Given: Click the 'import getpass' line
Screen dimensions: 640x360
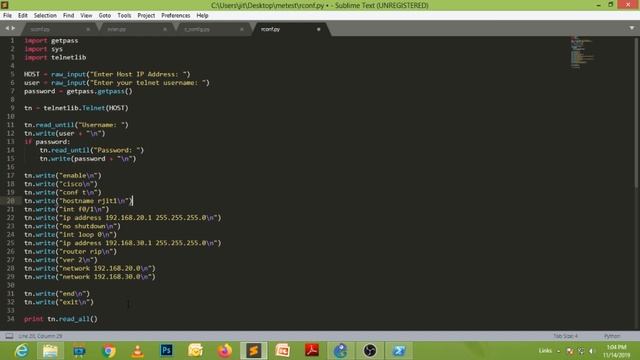Looking at the screenshot, I should coord(51,40).
